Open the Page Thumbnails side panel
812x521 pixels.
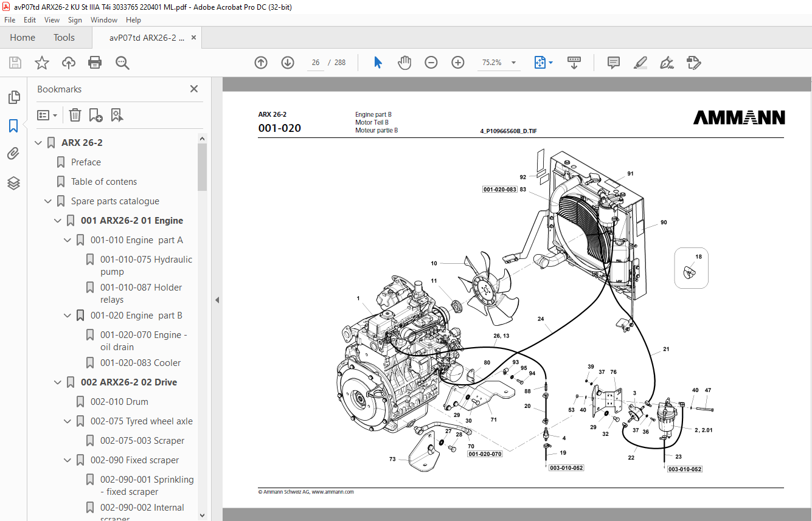13,97
